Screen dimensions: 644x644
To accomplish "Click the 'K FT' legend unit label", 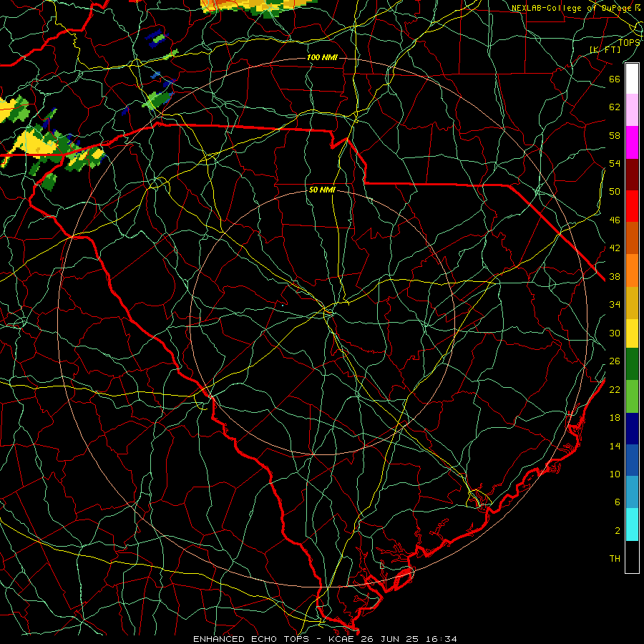I will [x=605, y=50].
